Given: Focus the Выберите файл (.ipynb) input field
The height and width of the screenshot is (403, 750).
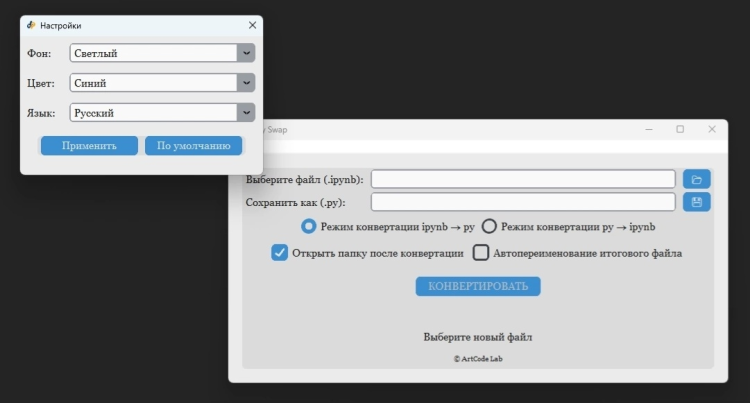Looking at the screenshot, I should point(523,179).
